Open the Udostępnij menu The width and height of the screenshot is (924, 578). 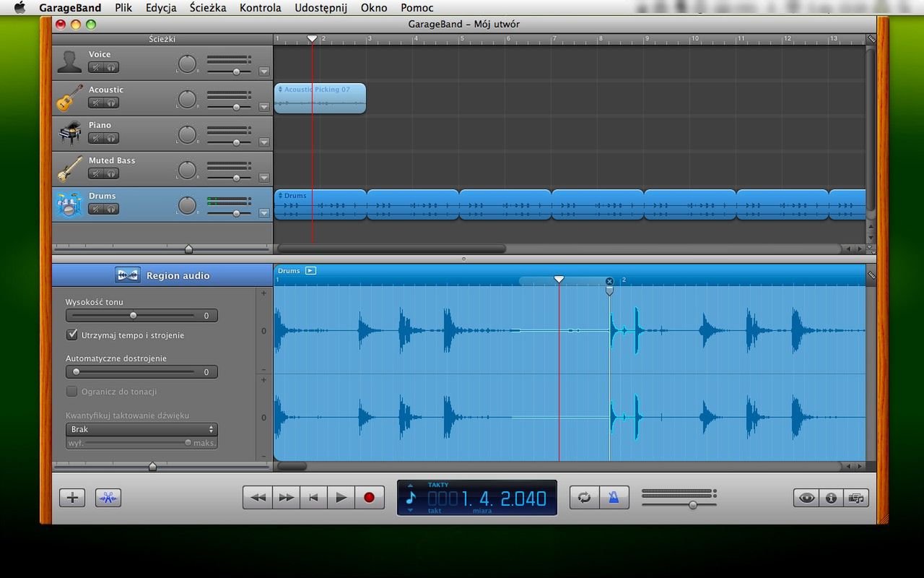321,8
